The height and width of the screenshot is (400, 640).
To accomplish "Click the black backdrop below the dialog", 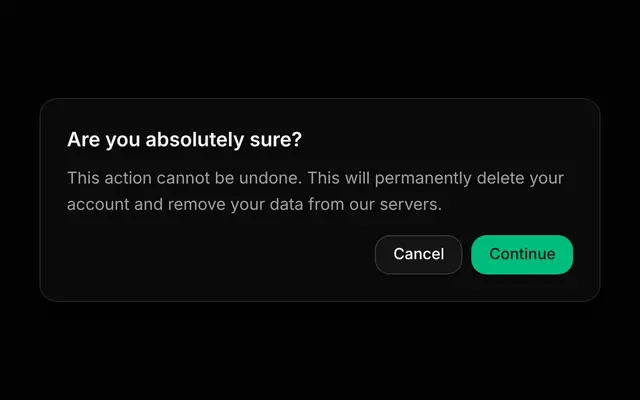I will click(x=320, y=351).
